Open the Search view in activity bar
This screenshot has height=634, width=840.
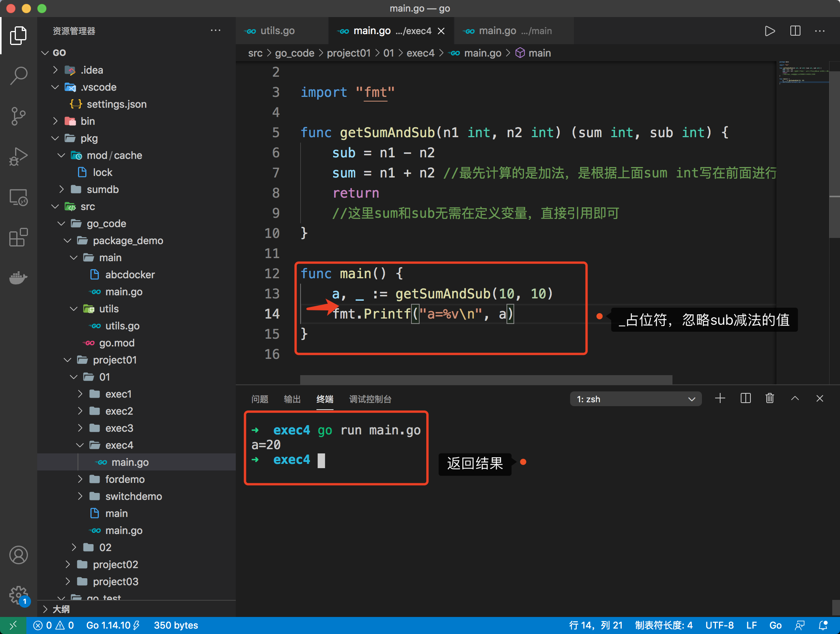click(x=18, y=75)
